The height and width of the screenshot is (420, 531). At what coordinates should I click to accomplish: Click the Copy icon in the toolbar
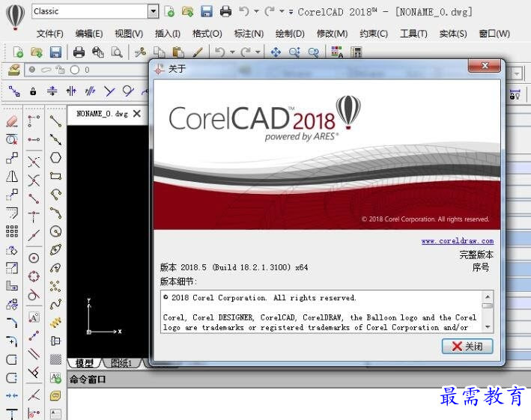pyautogui.click(x=160, y=52)
